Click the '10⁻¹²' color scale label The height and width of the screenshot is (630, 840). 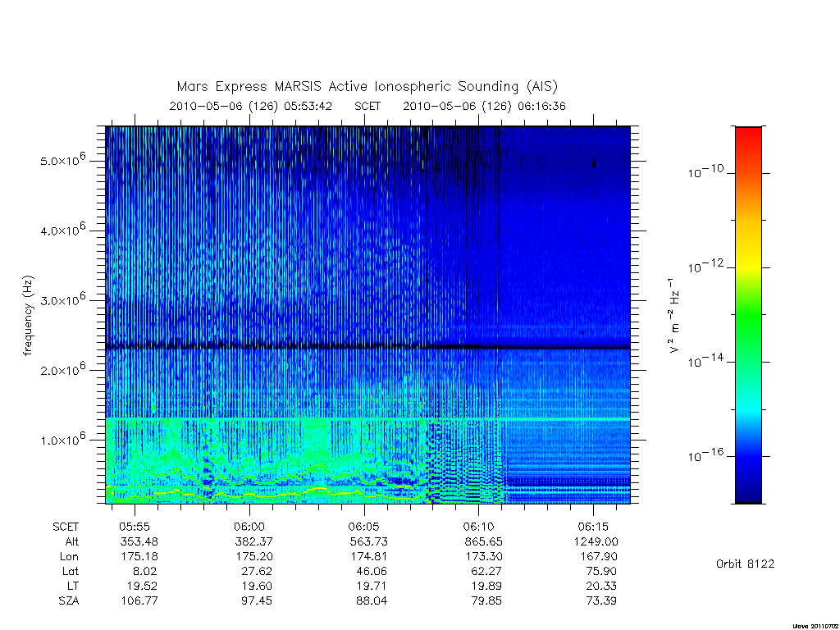coord(705,266)
